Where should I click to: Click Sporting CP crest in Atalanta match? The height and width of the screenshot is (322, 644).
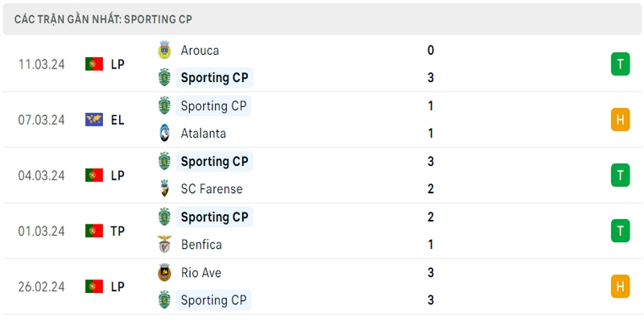tap(164, 105)
